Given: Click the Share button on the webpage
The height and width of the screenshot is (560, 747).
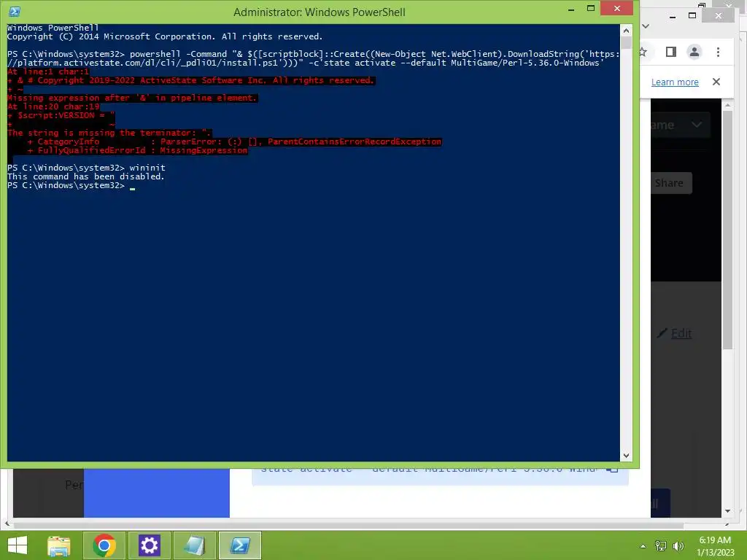Looking at the screenshot, I should click(x=671, y=183).
